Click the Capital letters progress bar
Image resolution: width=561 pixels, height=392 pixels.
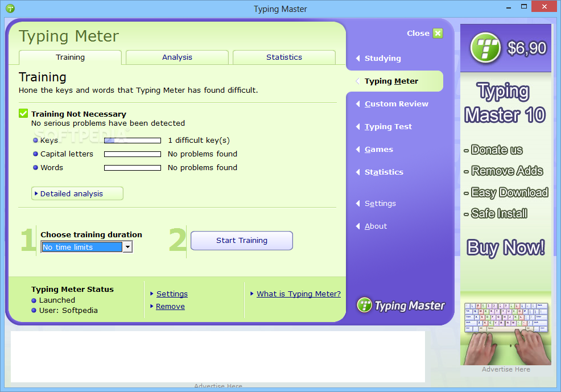click(133, 154)
